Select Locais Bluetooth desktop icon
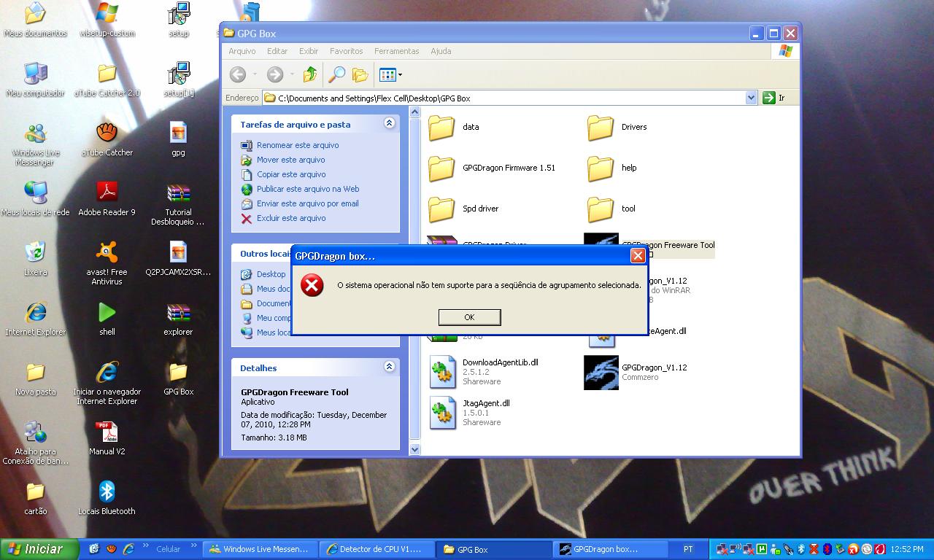Viewport: 934px width, 560px height. tap(107, 498)
